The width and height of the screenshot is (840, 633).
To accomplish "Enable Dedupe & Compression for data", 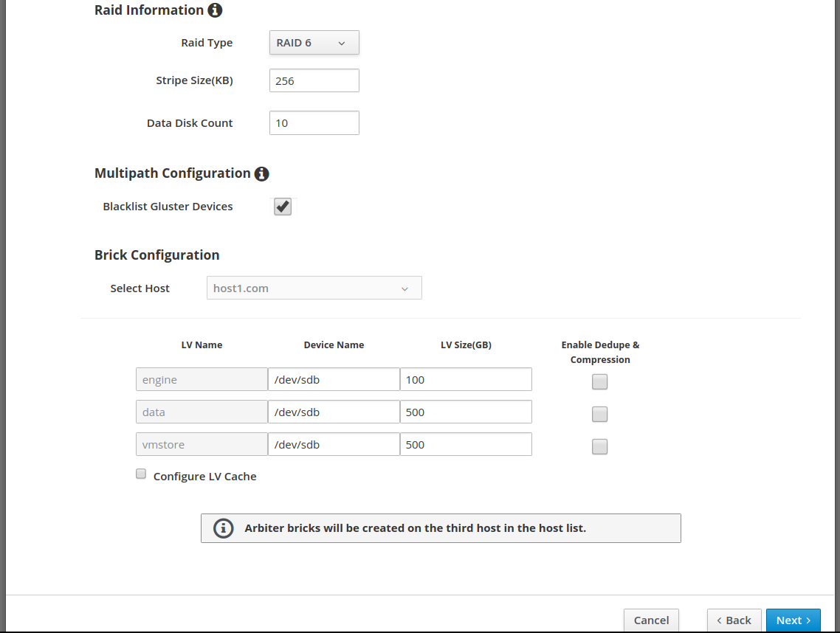I will (x=599, y=414).
